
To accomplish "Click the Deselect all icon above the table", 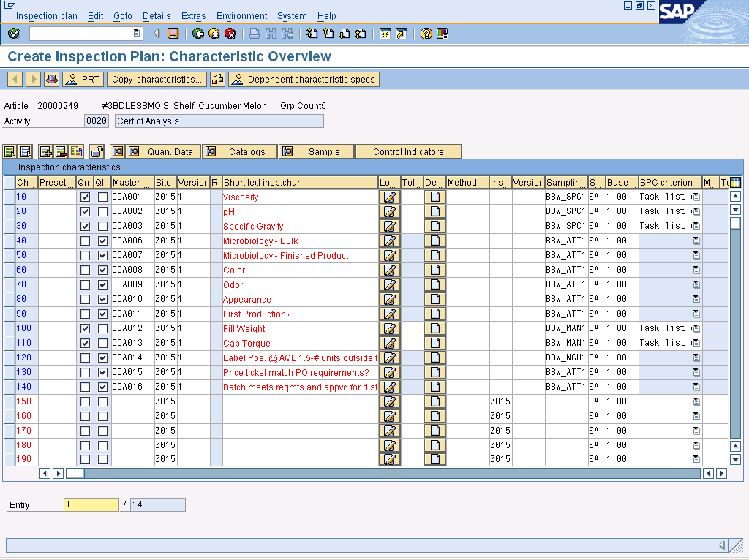I will tap(26, 152).
